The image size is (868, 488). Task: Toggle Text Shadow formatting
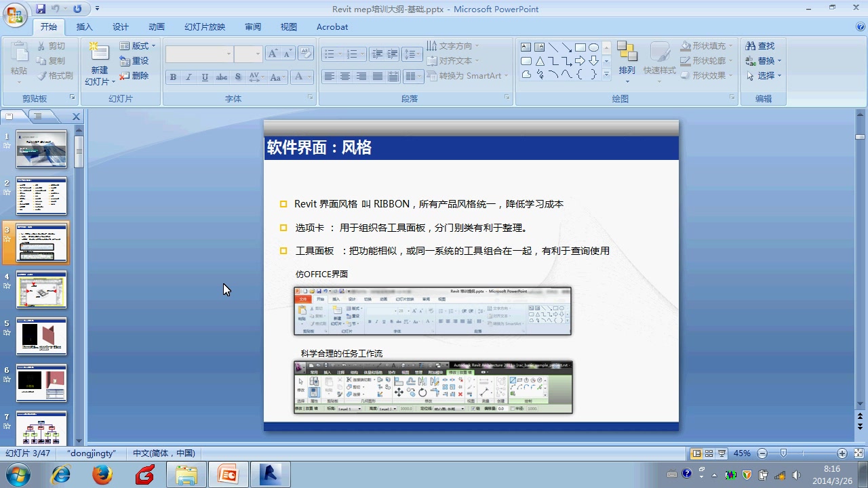click(x=237, y=77)
